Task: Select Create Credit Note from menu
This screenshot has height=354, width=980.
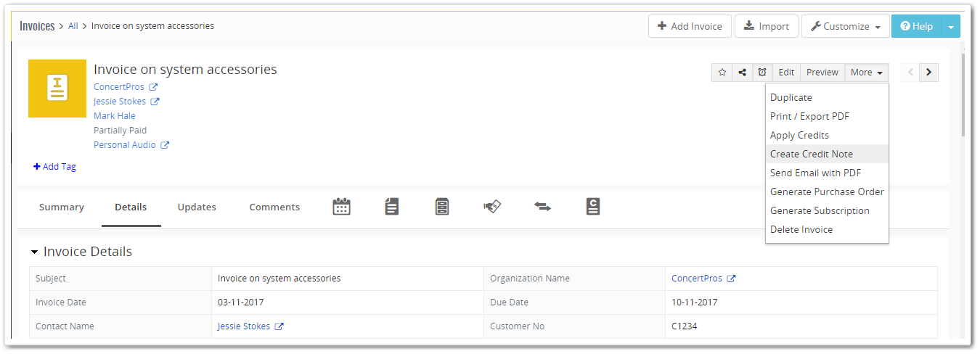Action: click(x=811, y=154)
